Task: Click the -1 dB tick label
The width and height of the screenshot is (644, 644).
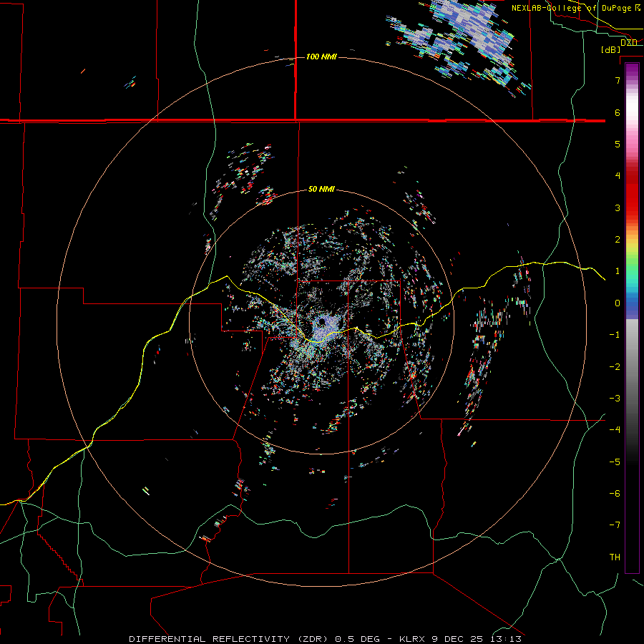Action: [x=615, y=335]
